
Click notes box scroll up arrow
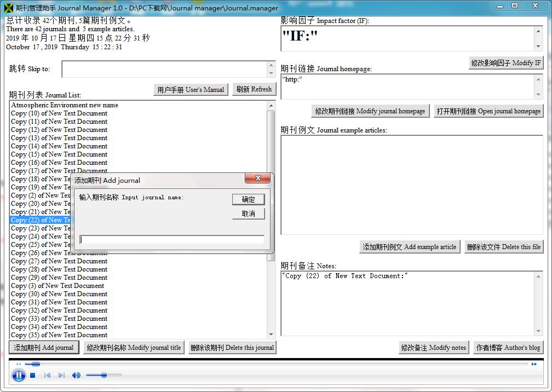[x=538, y=276]
